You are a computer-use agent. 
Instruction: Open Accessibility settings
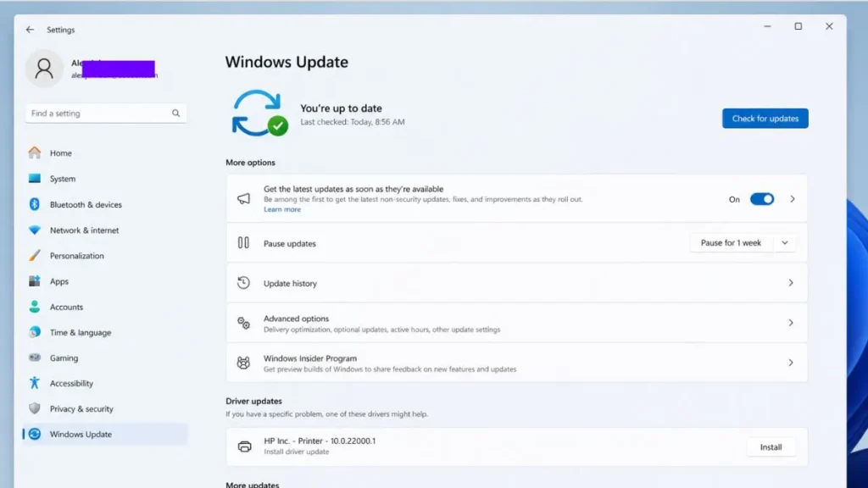click(x=72, y=383)
